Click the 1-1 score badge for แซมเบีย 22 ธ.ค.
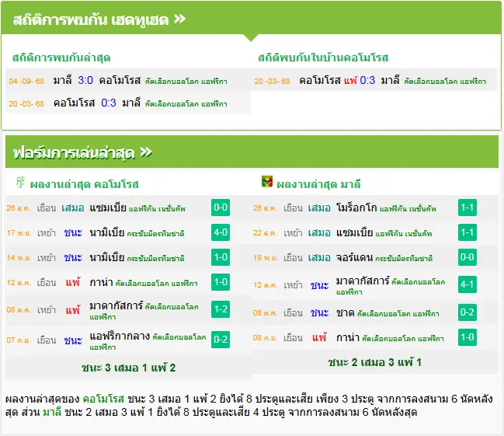Viewport: 504px width, 436px height. (x=467, y=232)
